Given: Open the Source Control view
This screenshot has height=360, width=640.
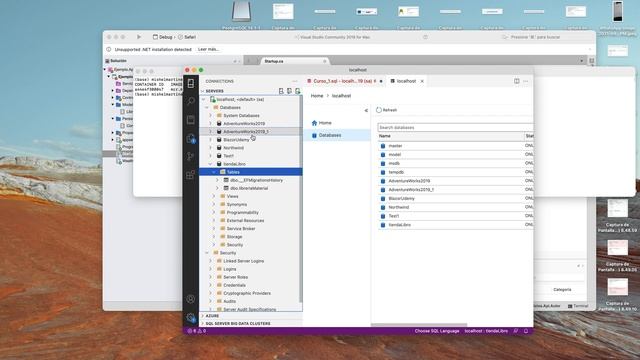Looking at the screenshot, I should (x=191, y=156).
